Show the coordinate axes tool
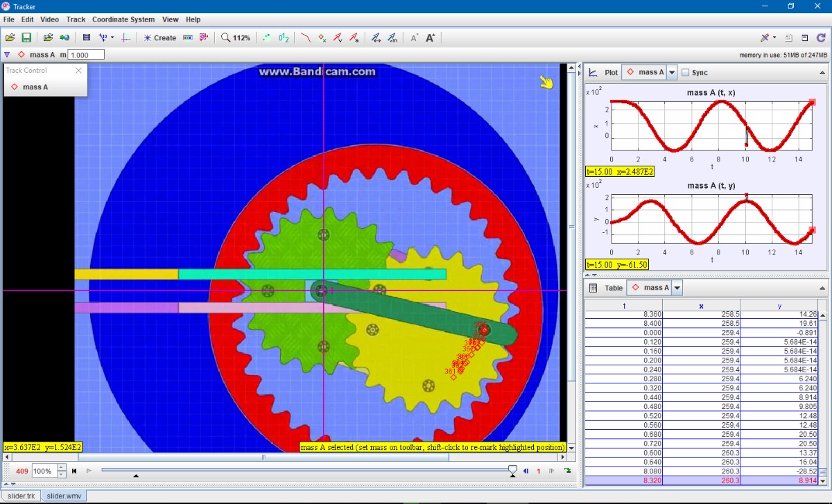 [x=126, y=37]
